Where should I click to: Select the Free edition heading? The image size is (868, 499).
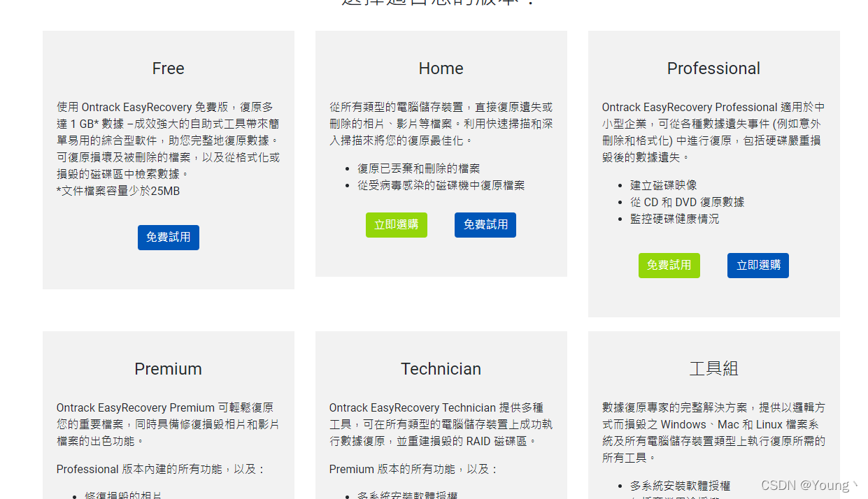tap(168, 68)
